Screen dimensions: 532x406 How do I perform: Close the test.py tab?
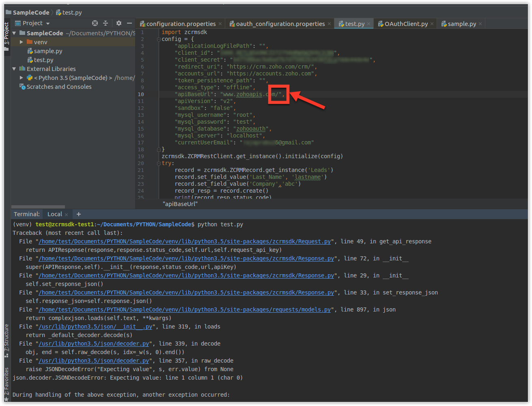pos(369,24)
